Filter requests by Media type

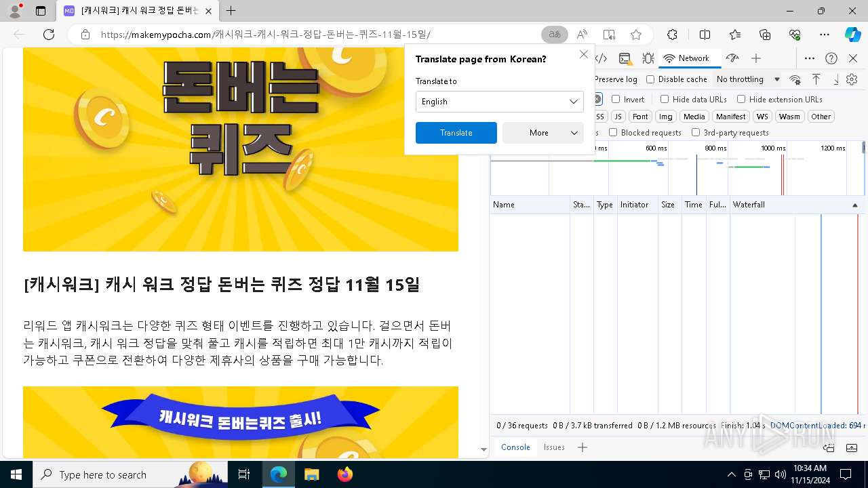(694, 117)
